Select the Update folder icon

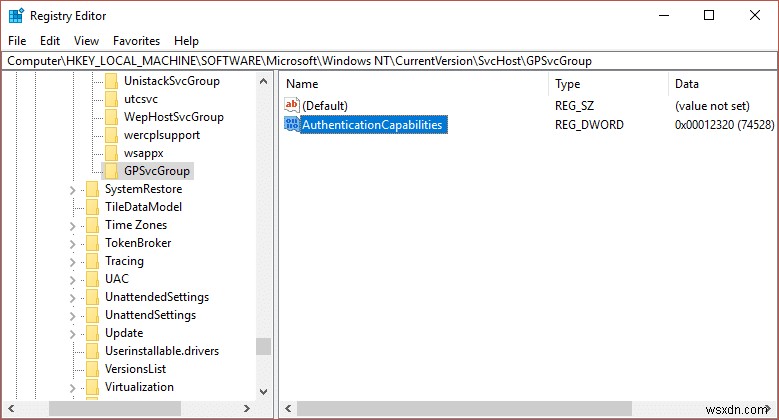point(92,333)
